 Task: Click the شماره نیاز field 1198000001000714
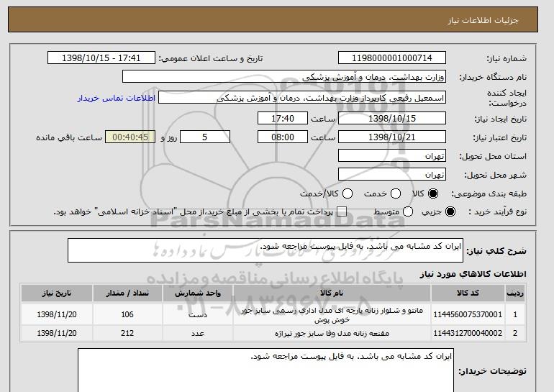click(392, 58)
